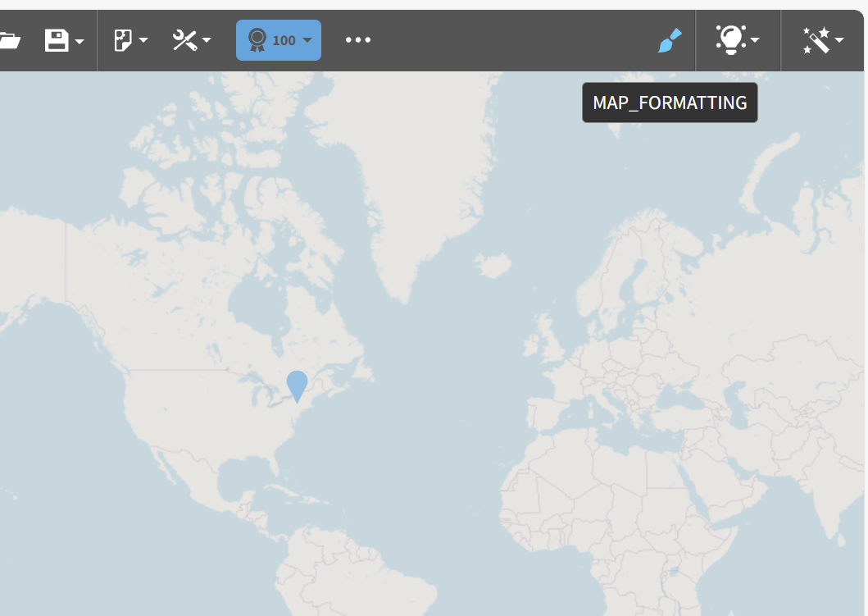Open the tools icon with wrench and screwdriver
The width and height of the screenshot is (868, 616).
[184, 39]
